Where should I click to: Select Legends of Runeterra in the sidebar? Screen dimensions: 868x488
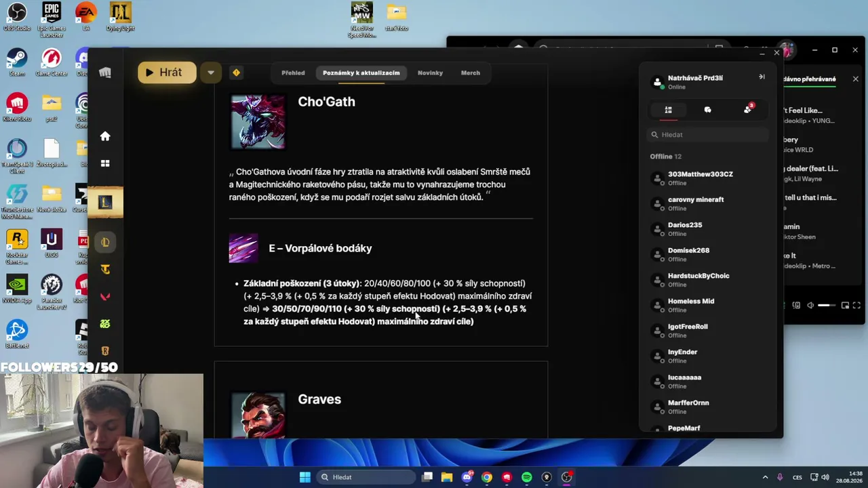pos(105,350)
